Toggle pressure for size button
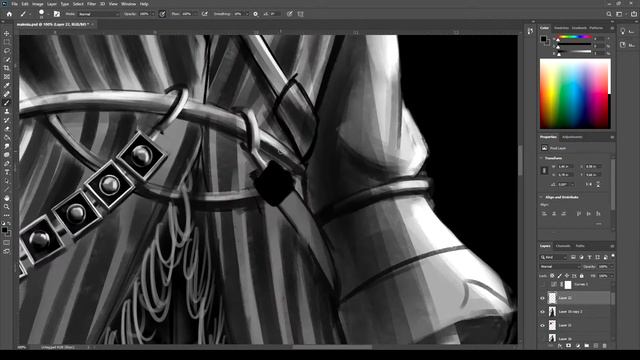The height and width of the screenshot is (360, 640). point(290,14)
